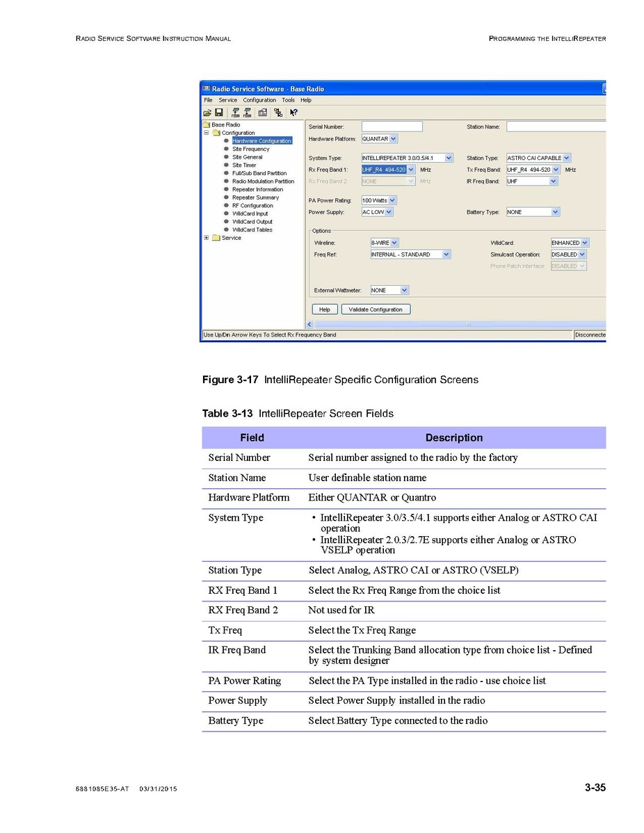Click the Help button below Options
Viewport: 644px width, 833px height.
click(x=324, y=309)
